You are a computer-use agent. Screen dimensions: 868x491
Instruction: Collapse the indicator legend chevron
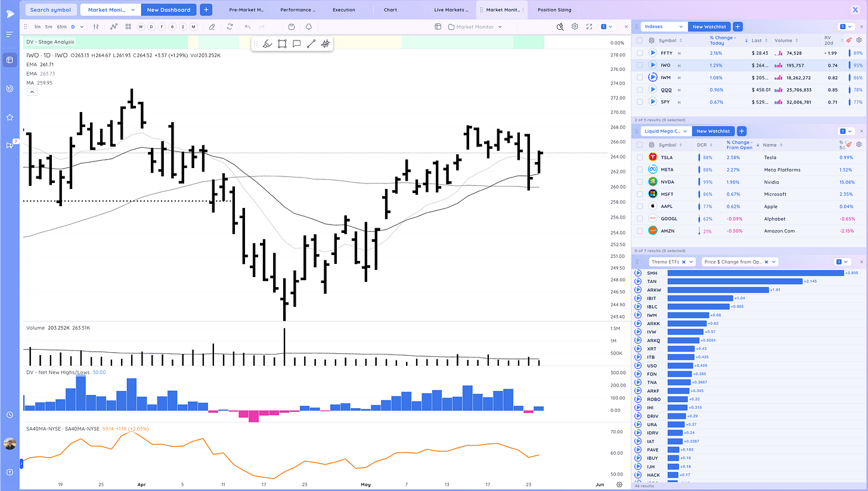point(32,92)
